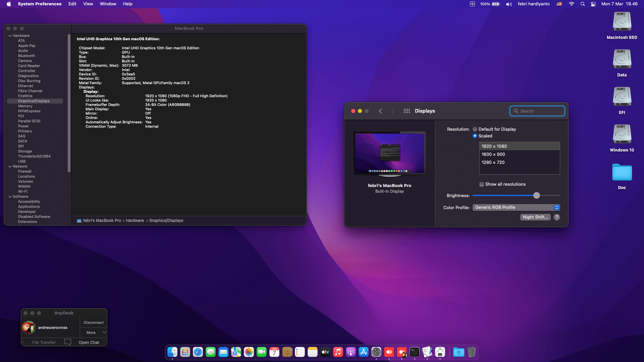Image resolution: width=644 pixels, height=362 pixels.
Task: Select the Doc folder on desktop
Action: tap(622, 176)
